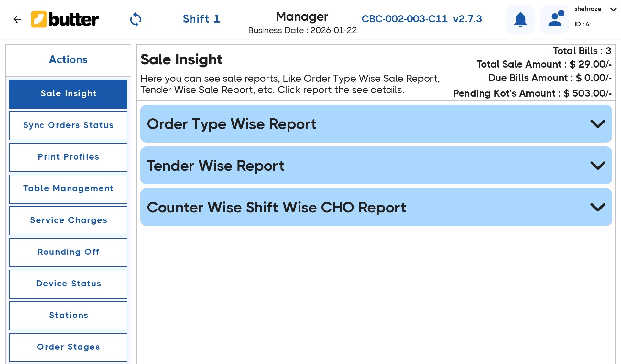
Task: Open Order Stages
Action: [68, 347]
